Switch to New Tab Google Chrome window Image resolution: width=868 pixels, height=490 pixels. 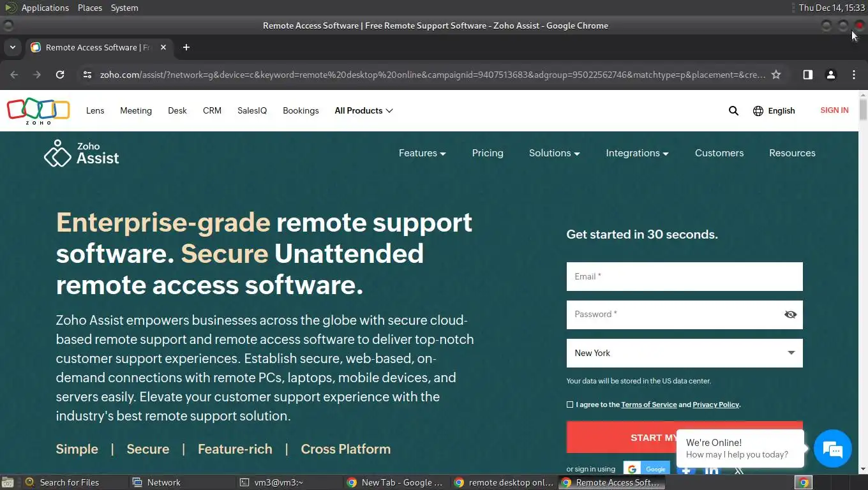coord(395,482)
